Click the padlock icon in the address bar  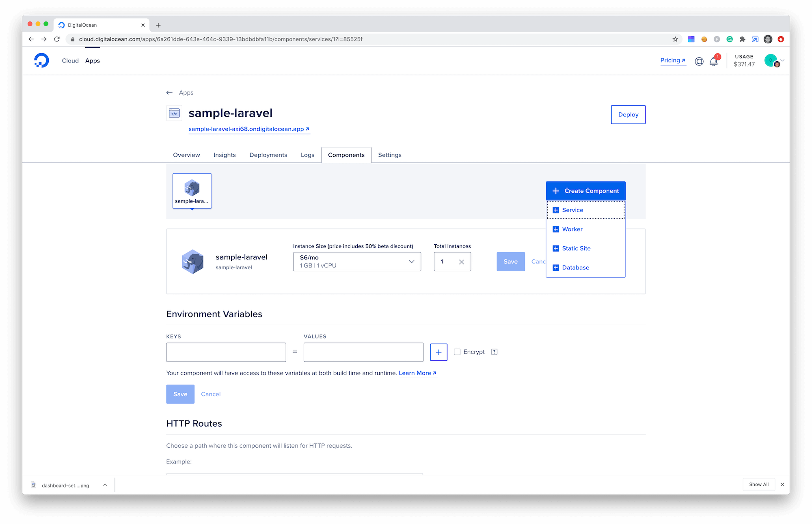pyautogui.click(x=73, y=39)
